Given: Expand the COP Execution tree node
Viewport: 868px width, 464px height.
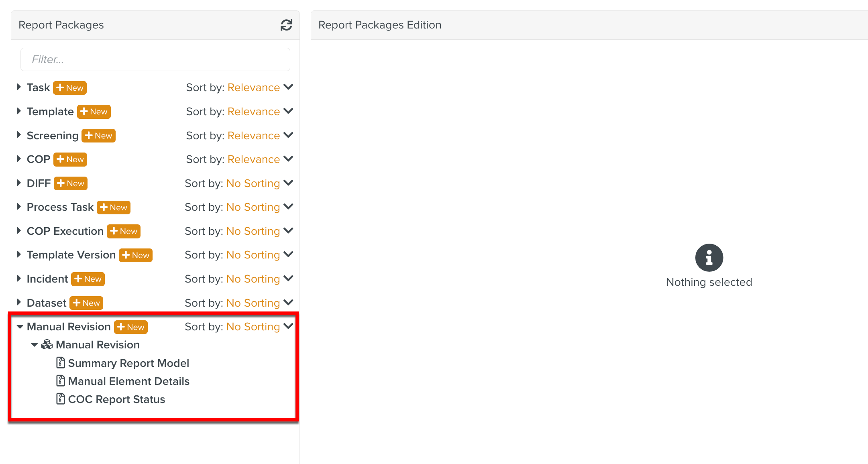Looking at the screenshot, I should click(x=19, y=231).
